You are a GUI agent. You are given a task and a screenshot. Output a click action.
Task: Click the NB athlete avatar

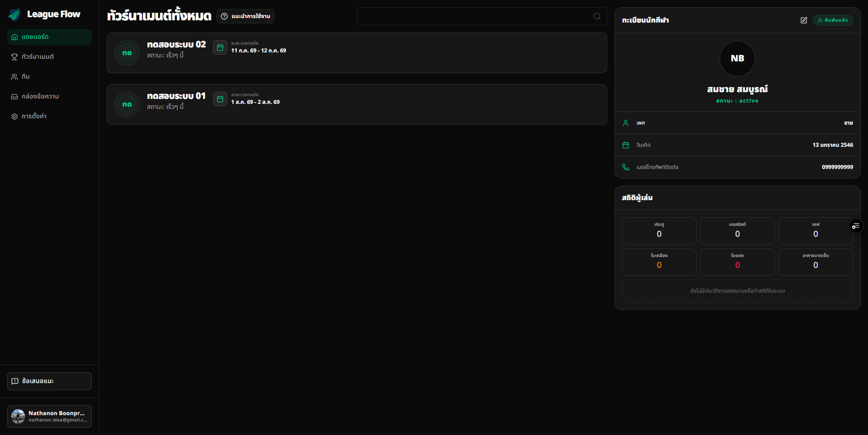tap(737, 59)
